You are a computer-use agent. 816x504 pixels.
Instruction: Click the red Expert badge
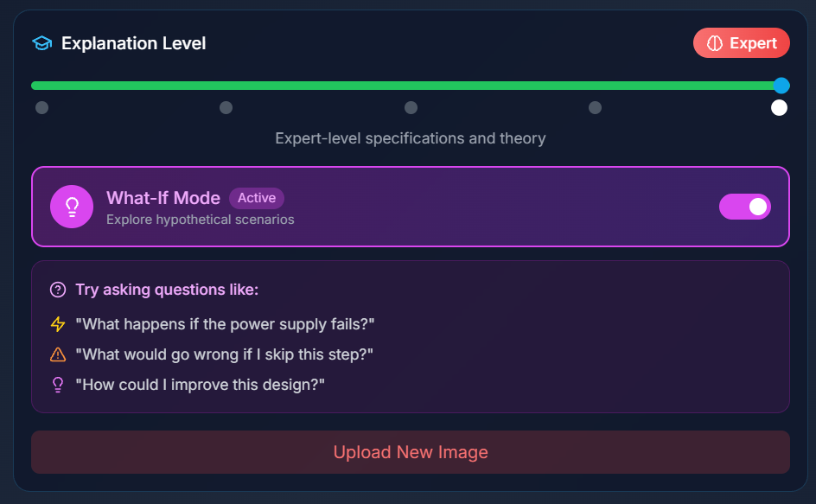[x=741, y=42]
